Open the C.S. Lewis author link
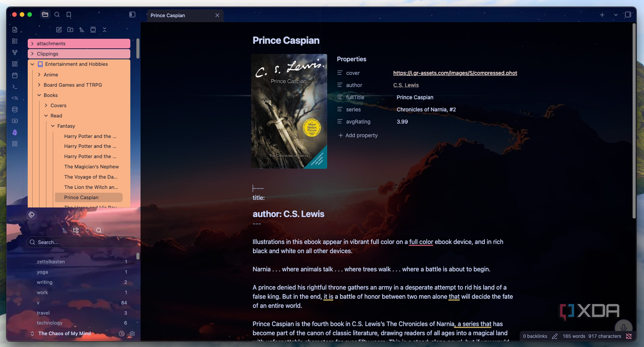The height and width of the screenshot is (347, 644). tap(406, 85)
